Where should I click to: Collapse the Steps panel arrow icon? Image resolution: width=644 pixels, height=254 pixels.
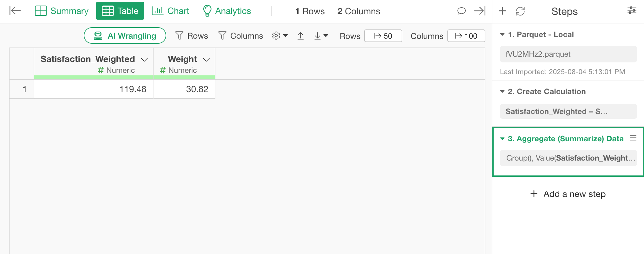click(x=480, y=11)
